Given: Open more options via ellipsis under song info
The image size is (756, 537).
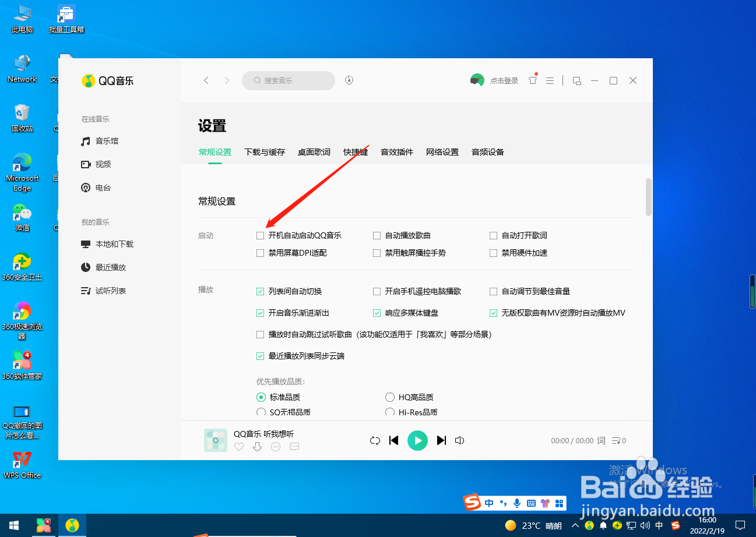Looking at the screenshot, I should coord(276,446).
